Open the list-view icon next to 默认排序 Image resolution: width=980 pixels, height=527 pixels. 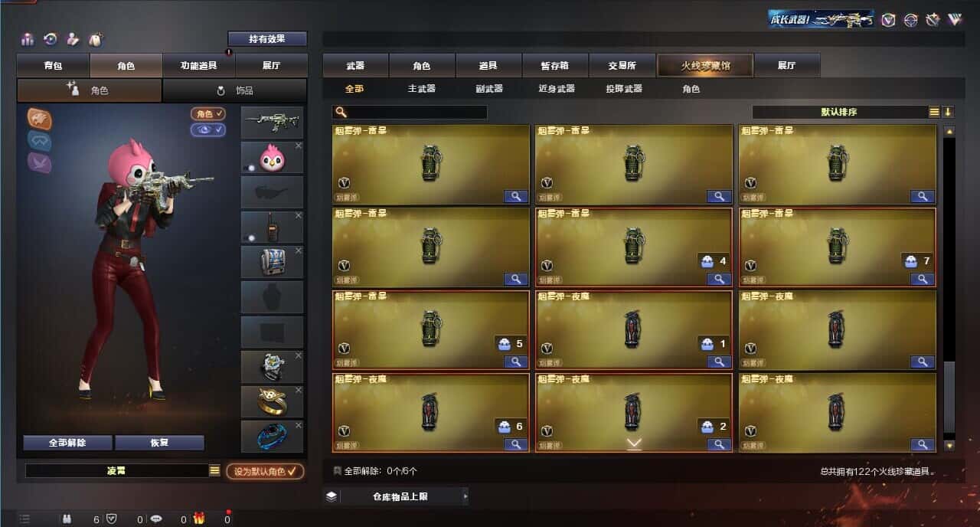tap(934, 112)
